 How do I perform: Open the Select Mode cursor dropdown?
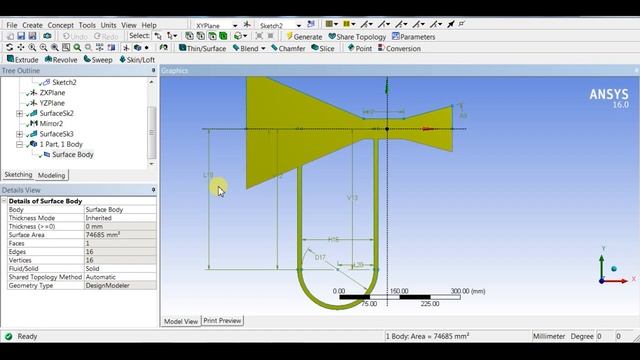point(172,36)
